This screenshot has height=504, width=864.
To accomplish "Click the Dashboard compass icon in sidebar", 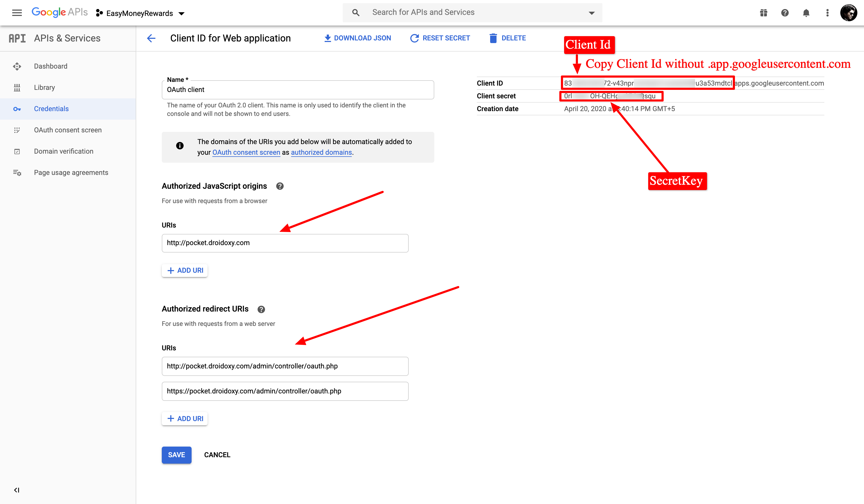I will [x=17, y=66].
